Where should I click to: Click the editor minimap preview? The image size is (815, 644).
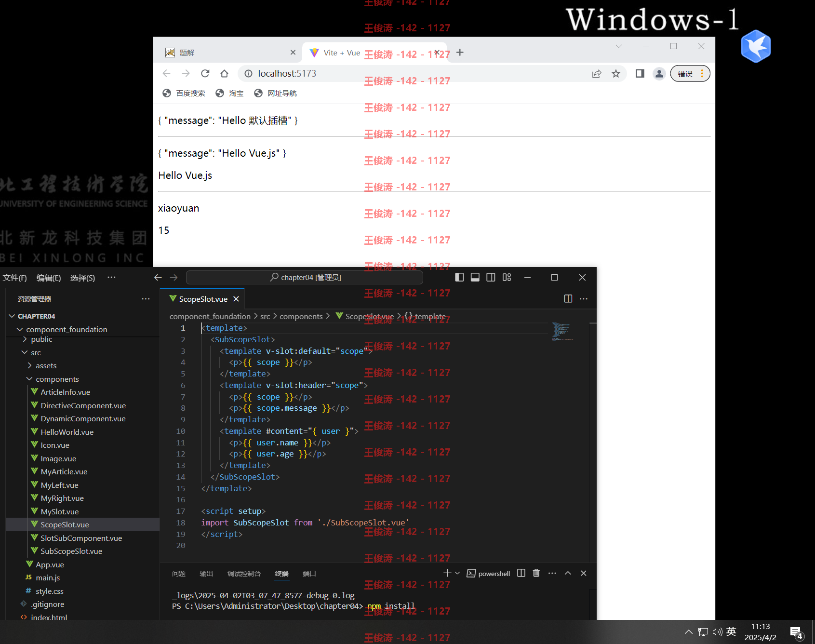coord(562,332)
